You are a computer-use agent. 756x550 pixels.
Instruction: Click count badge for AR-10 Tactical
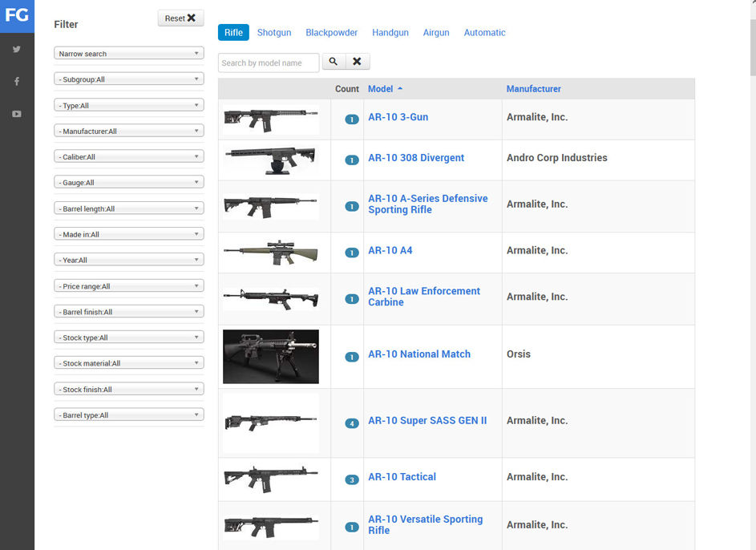[x=352, y=479]
